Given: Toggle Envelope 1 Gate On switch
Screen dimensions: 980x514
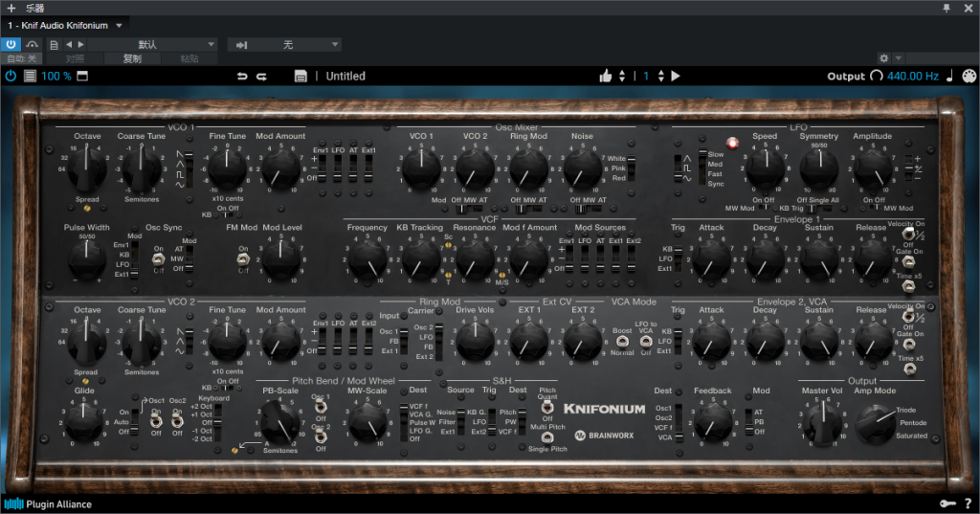Looking at the screenshot, I should point(908,260).
